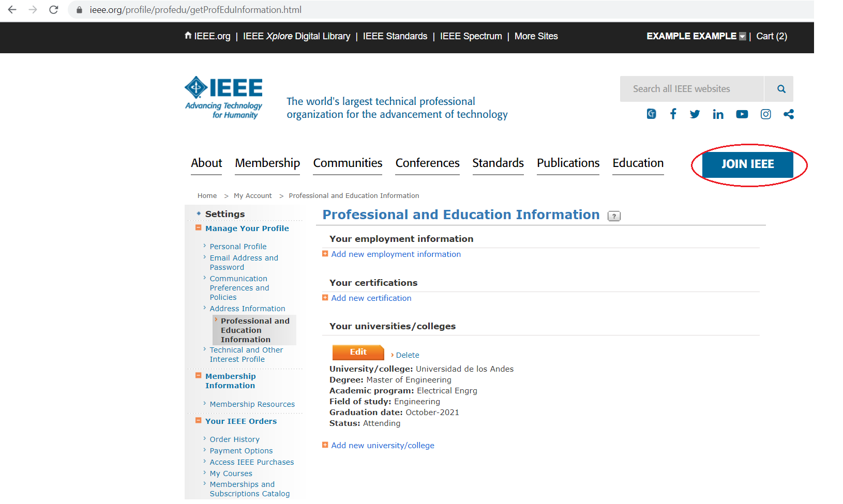Click plus icon beside Add new university/college
Viewport: 843px width, 504px height.
point(325,445)
